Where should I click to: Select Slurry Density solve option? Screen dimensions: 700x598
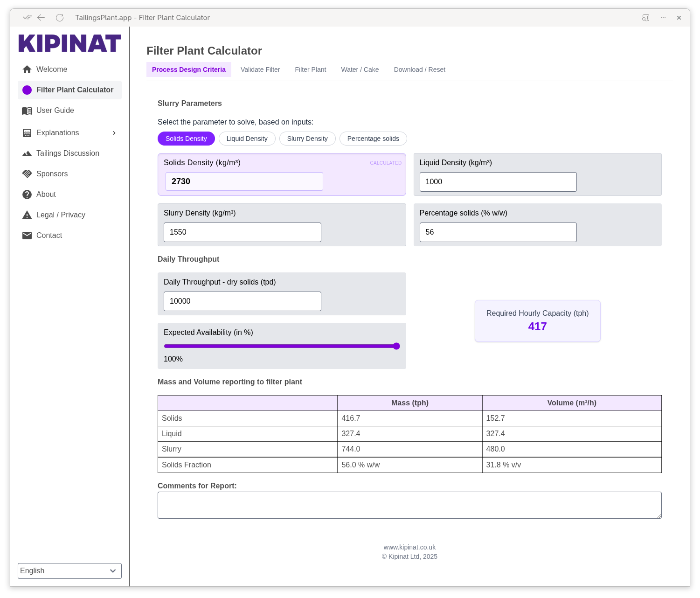click(307, 139)
